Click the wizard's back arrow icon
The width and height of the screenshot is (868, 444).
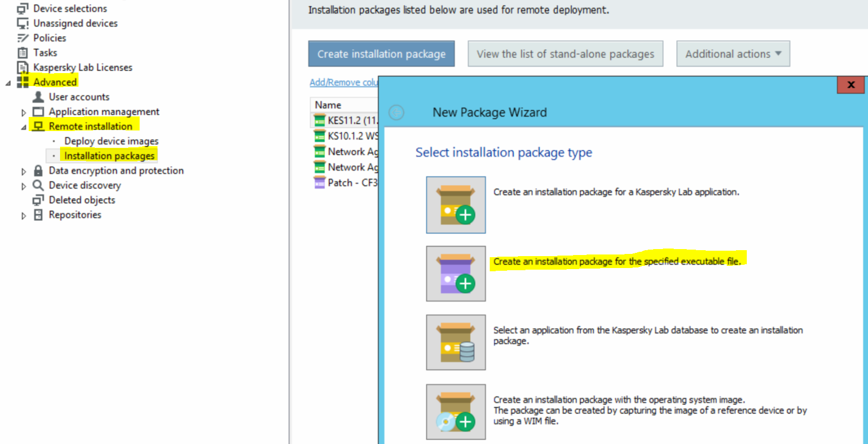(397, 113)
